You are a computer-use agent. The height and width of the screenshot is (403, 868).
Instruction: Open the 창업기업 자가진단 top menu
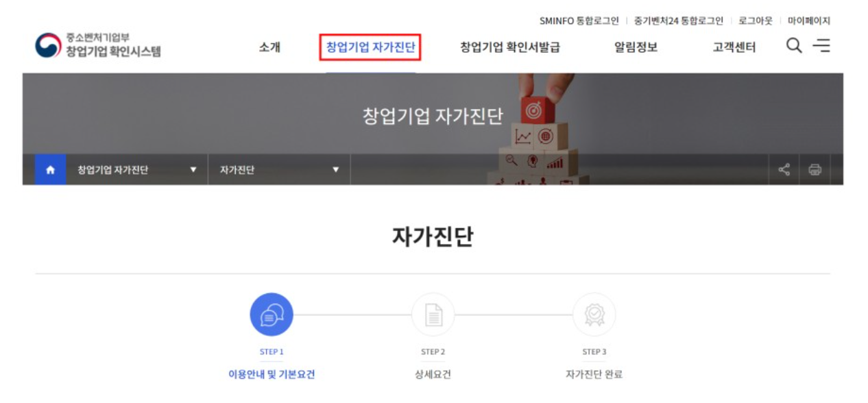coord(370,47)
